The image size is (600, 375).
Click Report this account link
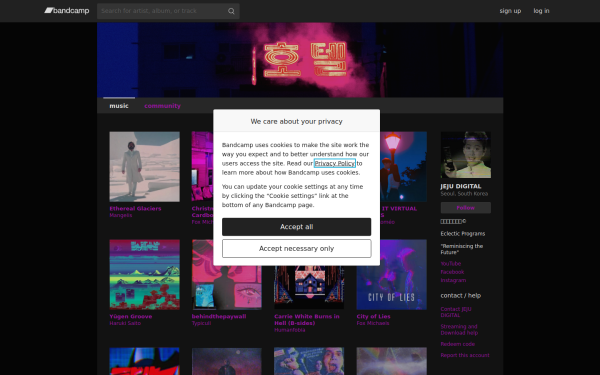465,355
